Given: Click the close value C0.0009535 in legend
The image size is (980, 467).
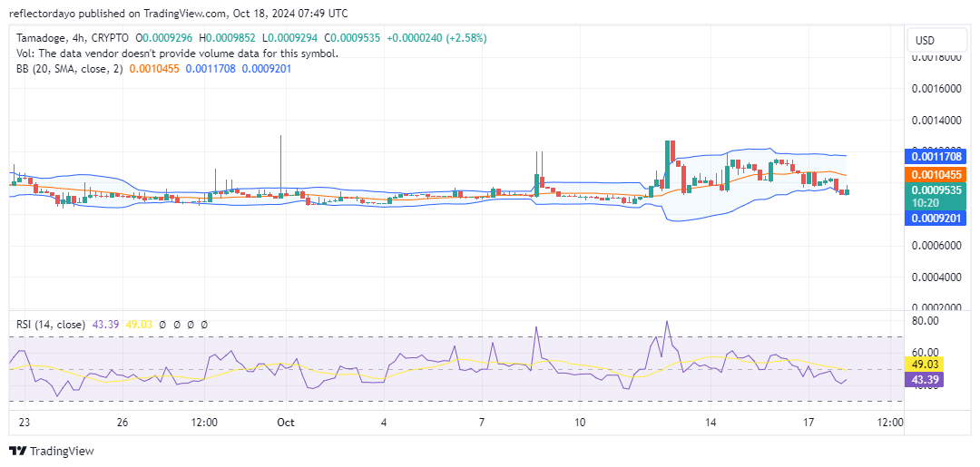Looking at the screenshot, I should pyautogui.click(x=352, y=38).
